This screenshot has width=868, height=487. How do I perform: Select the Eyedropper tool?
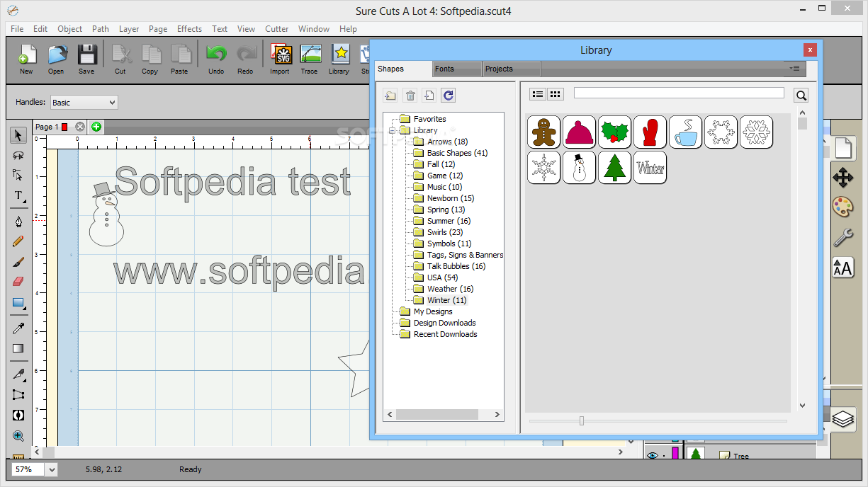(x=18, y=328)
